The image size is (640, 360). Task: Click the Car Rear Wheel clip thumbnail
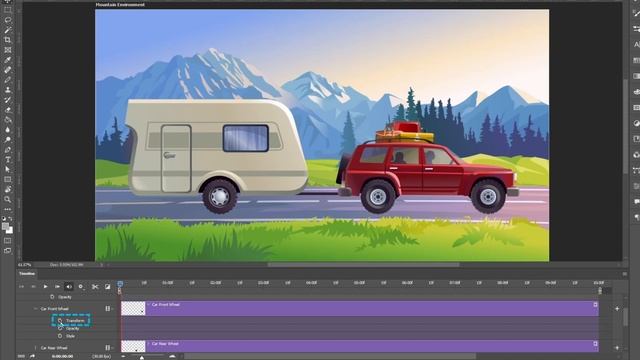(133, 346)
